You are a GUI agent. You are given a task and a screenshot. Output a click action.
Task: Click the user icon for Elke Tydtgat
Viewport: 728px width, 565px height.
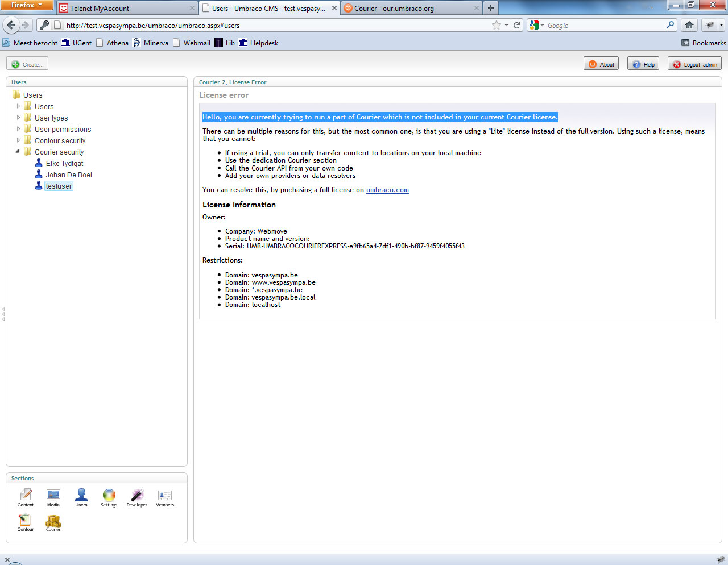pos(39,163)
